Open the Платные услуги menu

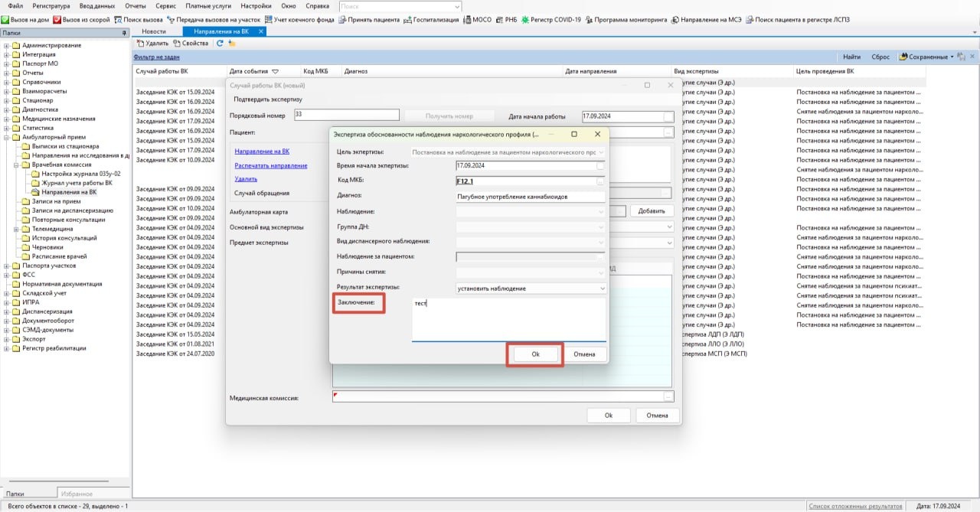tap(208, 5)
